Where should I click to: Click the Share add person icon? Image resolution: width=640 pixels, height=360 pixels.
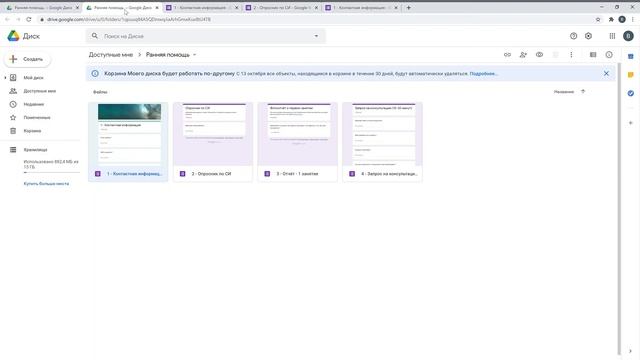tap(523, 55)
